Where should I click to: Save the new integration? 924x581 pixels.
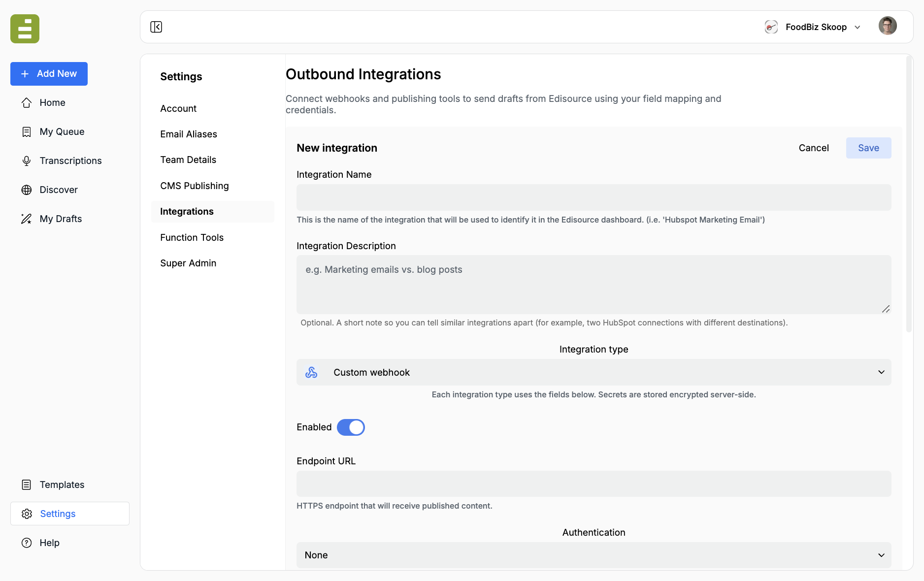pyautogui.click(x=868, y=148)
